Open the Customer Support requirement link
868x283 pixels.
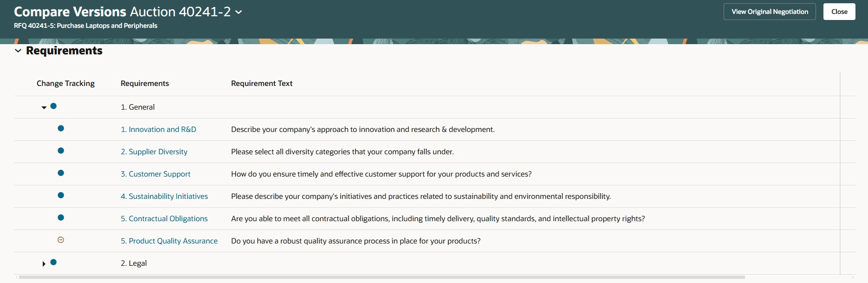click(x=155, y=174)
